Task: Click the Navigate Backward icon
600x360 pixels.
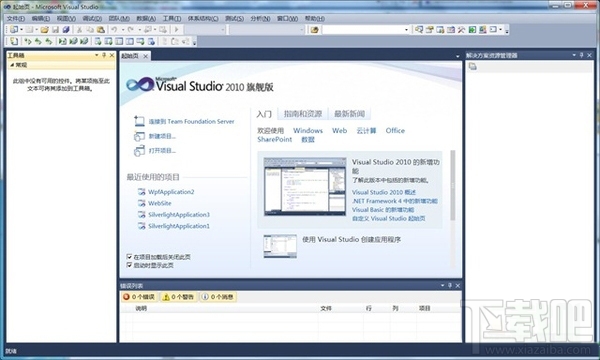Action: click(148, 29)
